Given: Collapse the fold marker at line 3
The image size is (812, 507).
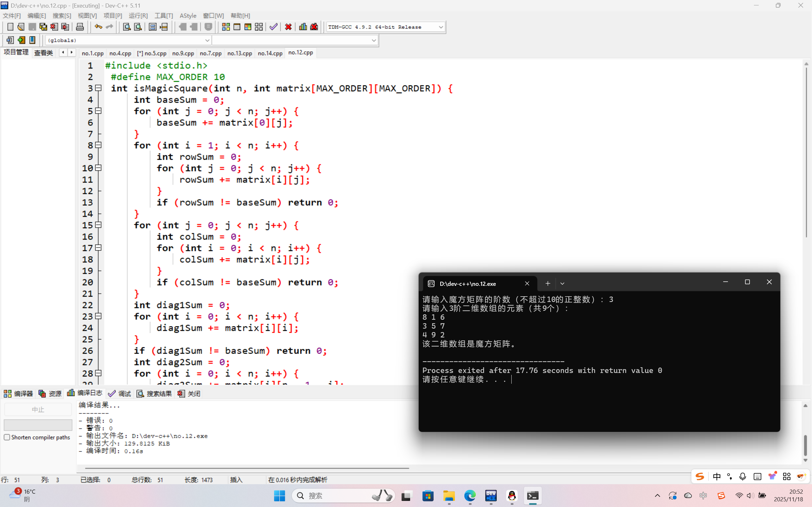Looking at the screenshot, I should pos(98,88).
